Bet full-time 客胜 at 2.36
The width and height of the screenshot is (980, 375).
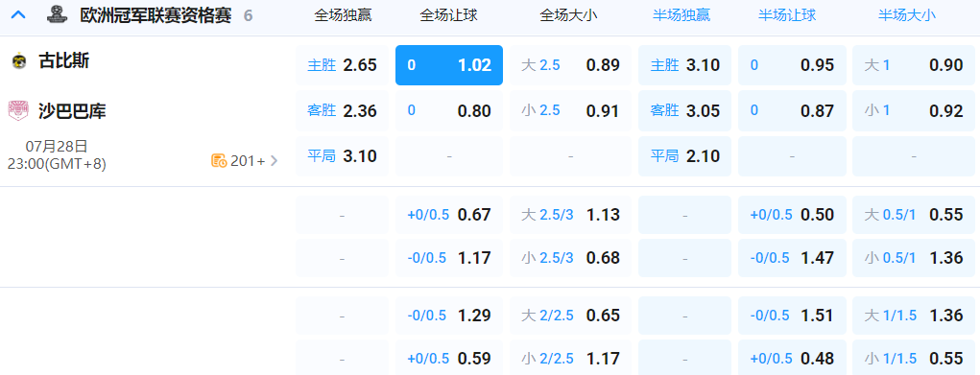(343, 110)
